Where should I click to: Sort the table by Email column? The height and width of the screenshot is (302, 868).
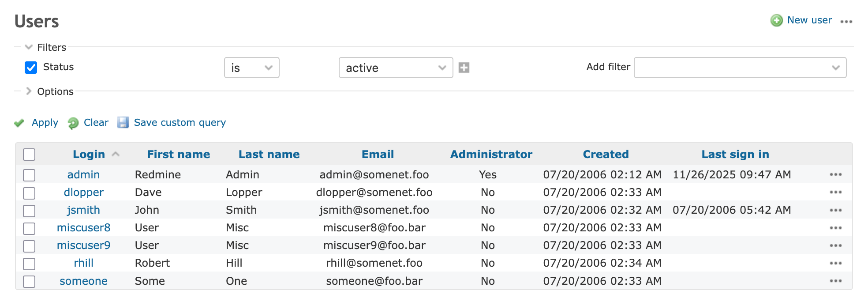pyautogui.click(x=378, y=154)
